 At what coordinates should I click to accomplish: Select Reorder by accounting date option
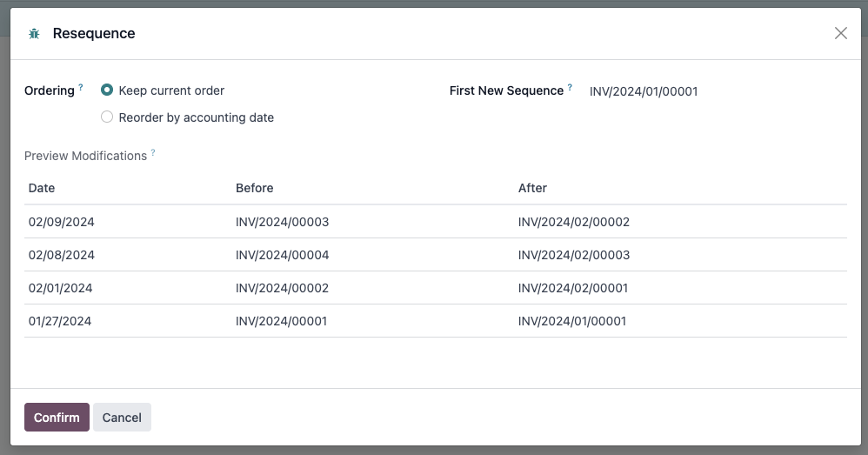[107, 117]
